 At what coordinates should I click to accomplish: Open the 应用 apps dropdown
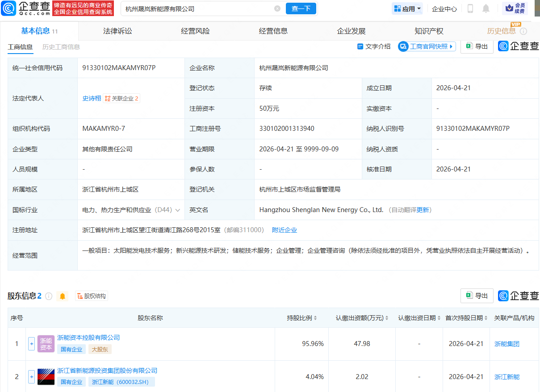coord(406,8)
